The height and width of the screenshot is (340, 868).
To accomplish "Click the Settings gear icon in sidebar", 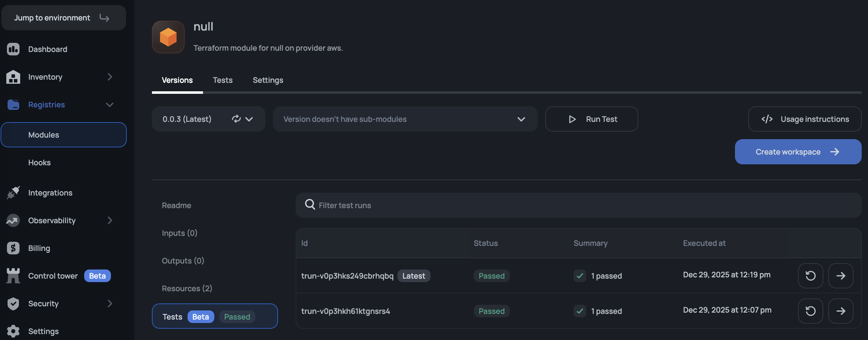I will pos(13,331).
